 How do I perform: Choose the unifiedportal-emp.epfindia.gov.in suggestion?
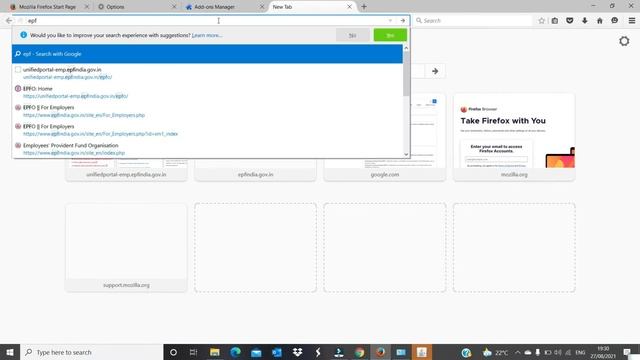207,73
